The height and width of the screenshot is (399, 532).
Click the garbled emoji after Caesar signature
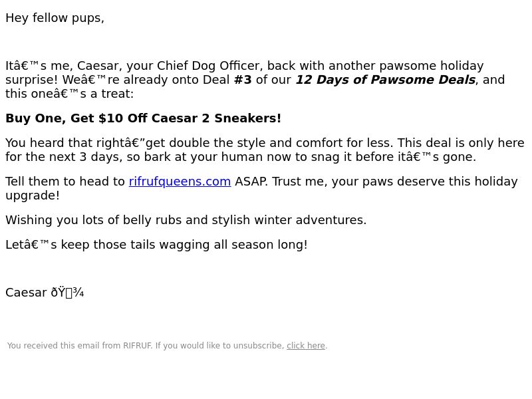pos(68,293)
